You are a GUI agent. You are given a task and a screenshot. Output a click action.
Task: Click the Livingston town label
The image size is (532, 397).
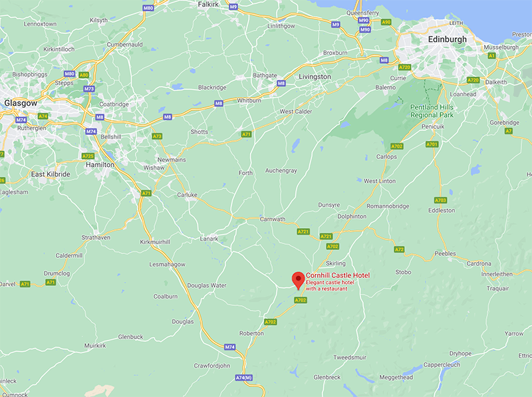tap(315, 76)
